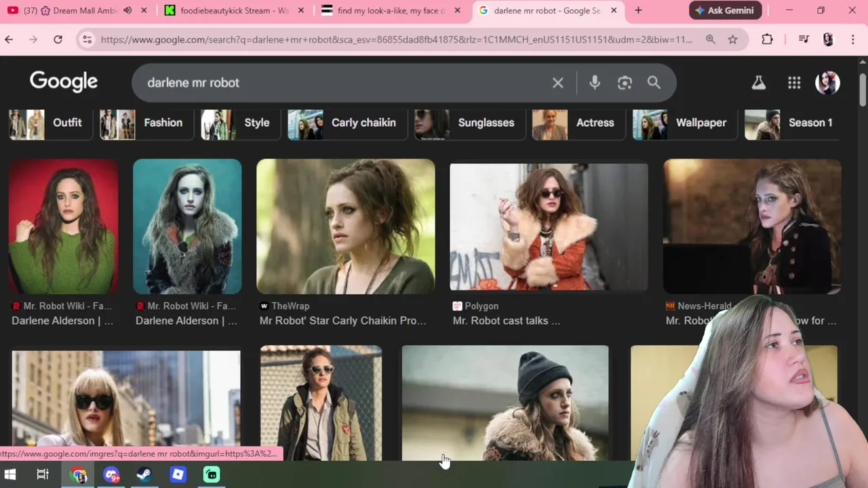Open Chrome three-dot menu
Viewport: 868px width, 488px height.
tap(853, 39)
